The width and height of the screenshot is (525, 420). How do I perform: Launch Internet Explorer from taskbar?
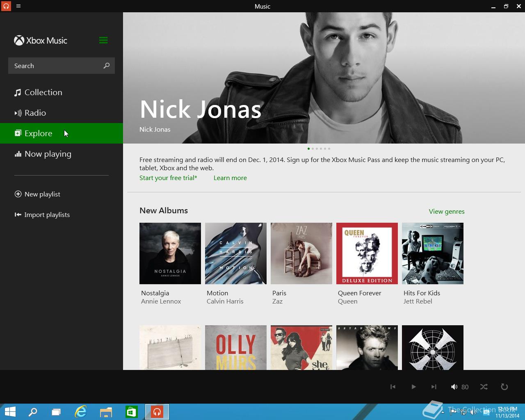tap(81, 412)
